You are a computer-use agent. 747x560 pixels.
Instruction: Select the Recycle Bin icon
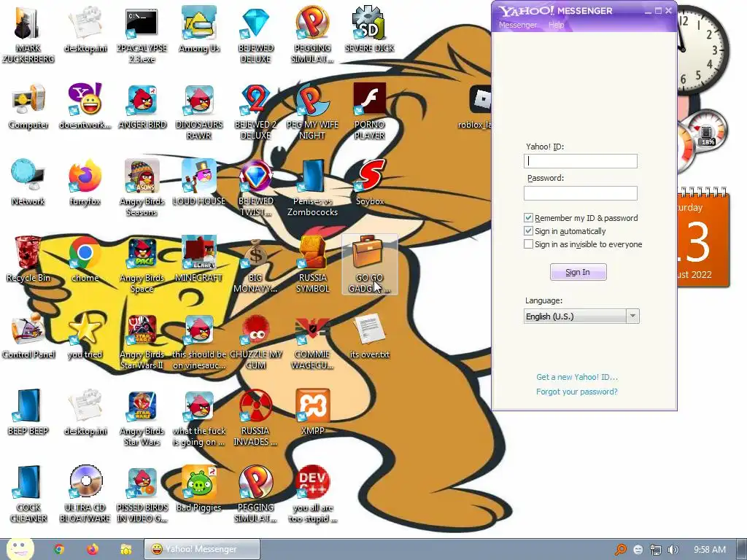[28, 259]
